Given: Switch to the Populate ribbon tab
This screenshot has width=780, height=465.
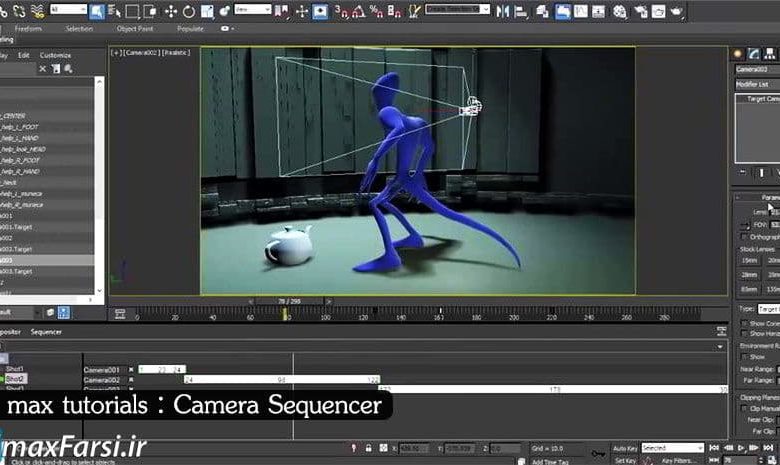Looking at the screenshot, I should [x=191, y=29].
